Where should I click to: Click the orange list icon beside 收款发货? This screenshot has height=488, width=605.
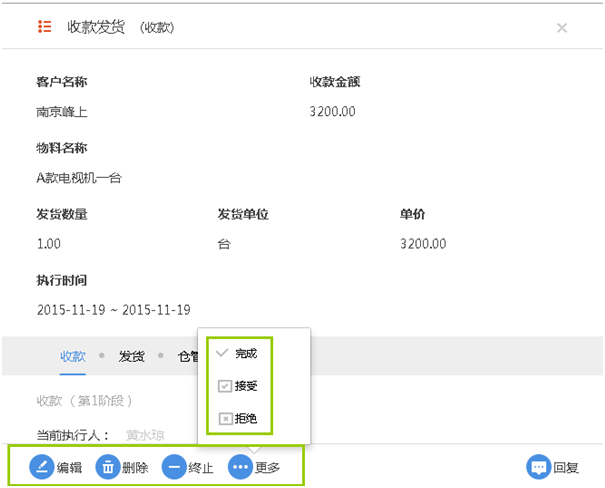tap(44, 27)
